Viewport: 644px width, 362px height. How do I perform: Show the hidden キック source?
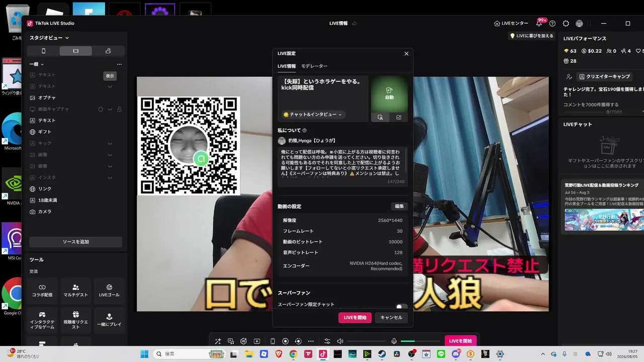(110, 143)
